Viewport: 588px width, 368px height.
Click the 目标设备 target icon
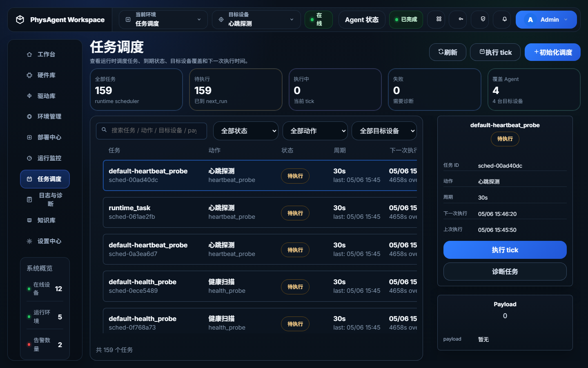click(221, 20)
